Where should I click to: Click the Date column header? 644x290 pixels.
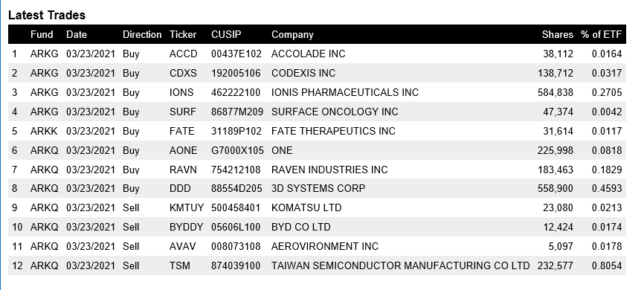coord(77,34)
